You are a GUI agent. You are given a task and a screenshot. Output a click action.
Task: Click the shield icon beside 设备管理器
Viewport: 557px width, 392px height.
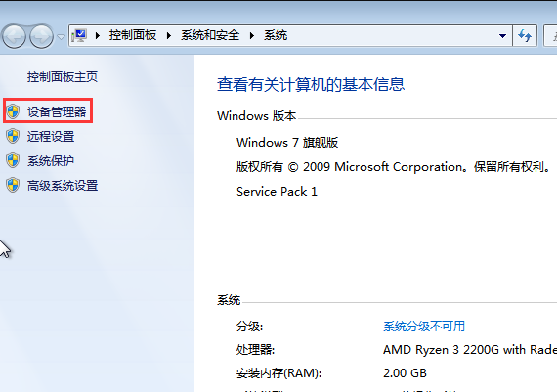tap(13, 111)
